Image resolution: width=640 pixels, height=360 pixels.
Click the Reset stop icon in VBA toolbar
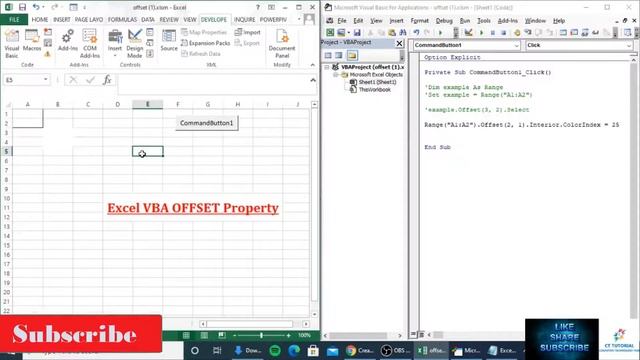coord(504,33)
